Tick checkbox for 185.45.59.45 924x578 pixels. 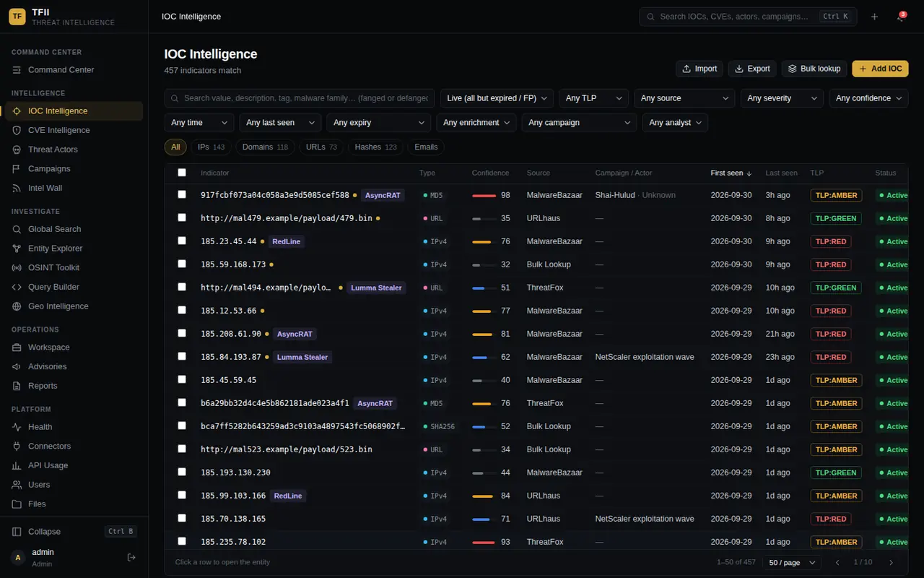coord(182,380)
